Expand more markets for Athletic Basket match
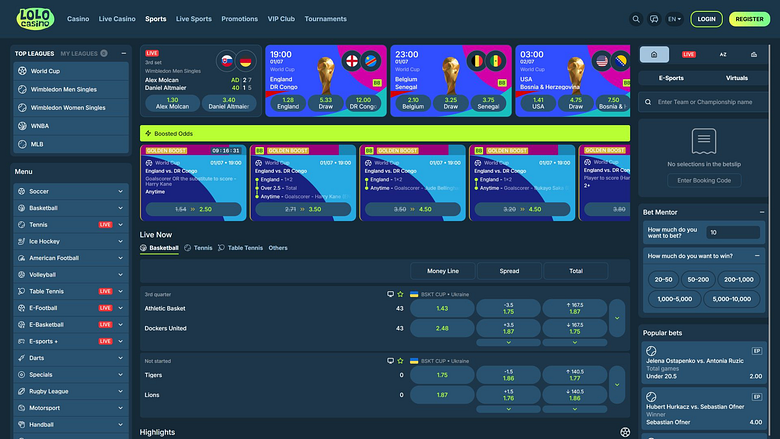This screenshot has width=780, height=439. 617,318
